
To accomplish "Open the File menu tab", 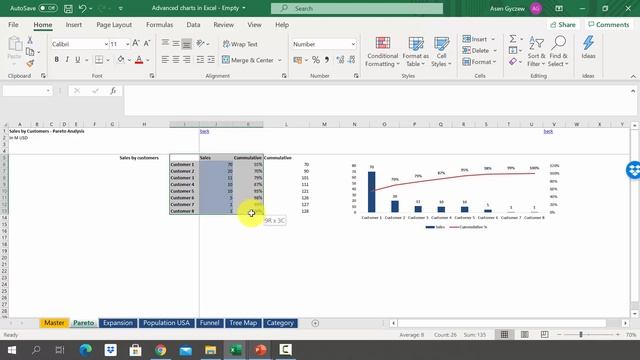I will [x=13, y=25].
